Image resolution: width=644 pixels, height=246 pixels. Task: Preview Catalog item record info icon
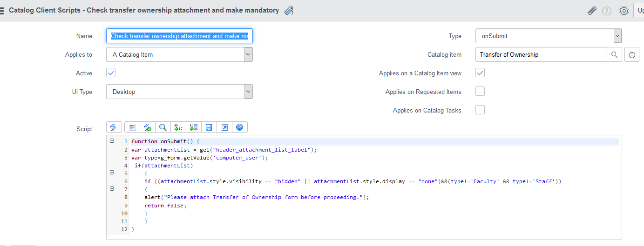(632, 54)
